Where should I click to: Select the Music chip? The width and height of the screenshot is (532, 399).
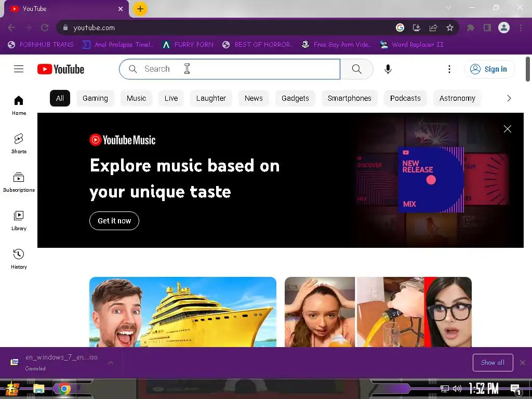[136, 98]
